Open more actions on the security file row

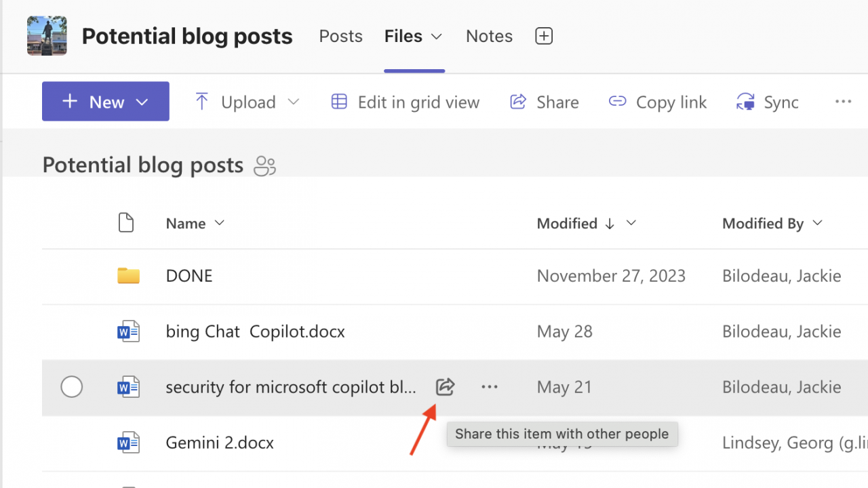489,386
